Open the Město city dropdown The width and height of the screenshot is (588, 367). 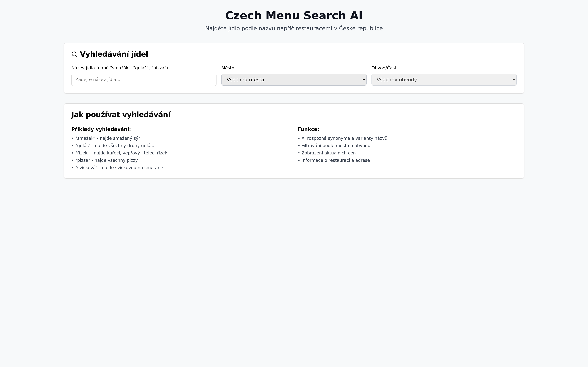tap(294, 80)
